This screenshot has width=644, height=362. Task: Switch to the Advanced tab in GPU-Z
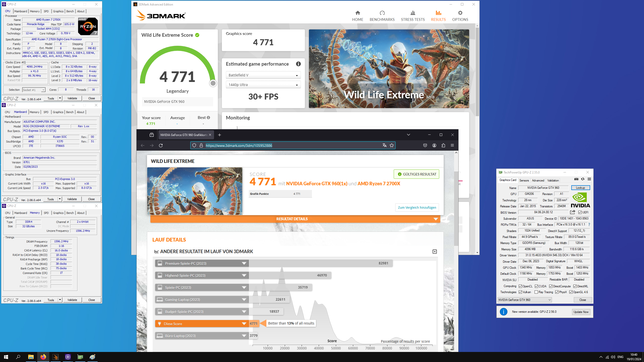pos(538,180)
